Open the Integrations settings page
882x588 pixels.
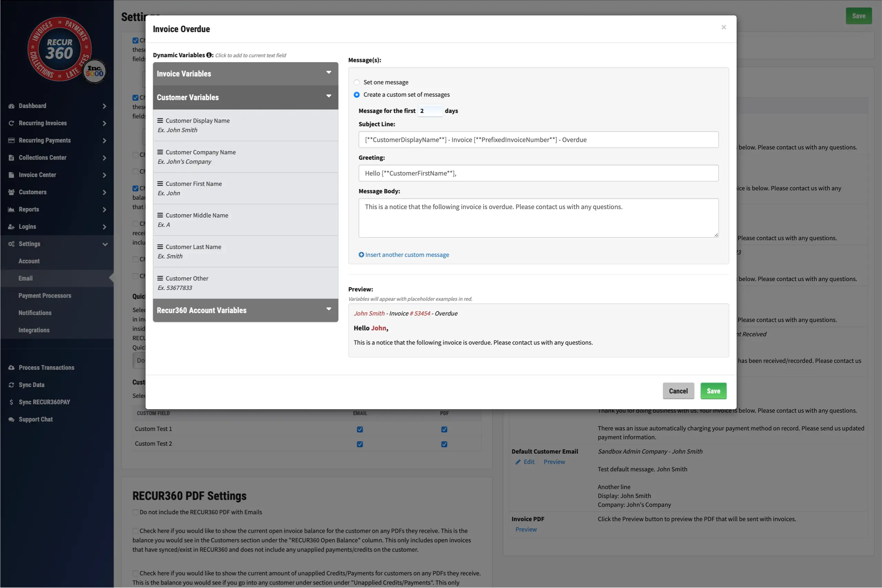(x=34, y=330)
